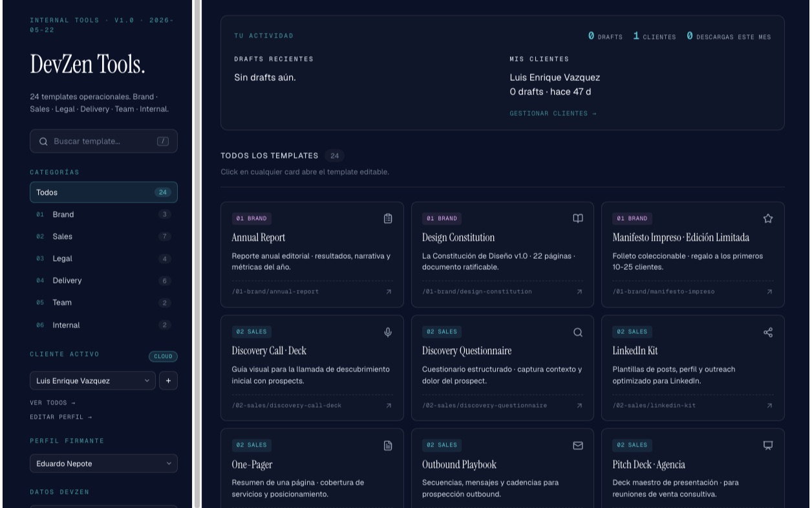Click the '1 CLIENTES' stat in activity header
The width and height of the screenshot is (812, 508).
[x=654, y=36]
